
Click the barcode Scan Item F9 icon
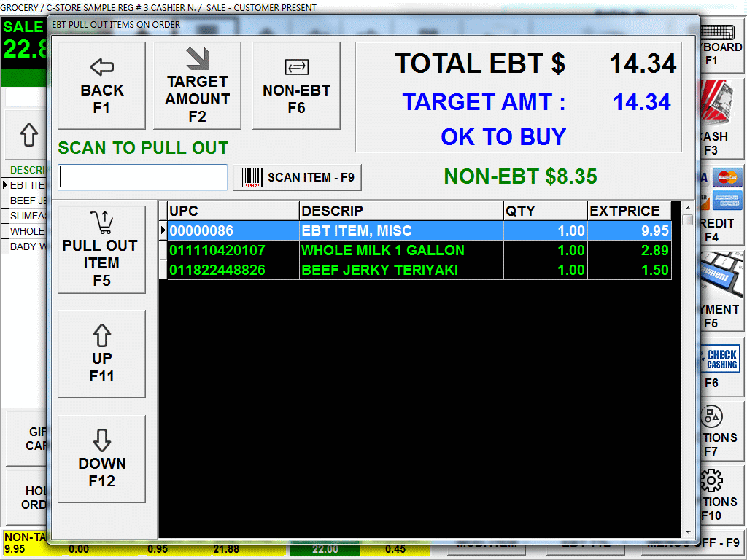click(x=252, y=177)
